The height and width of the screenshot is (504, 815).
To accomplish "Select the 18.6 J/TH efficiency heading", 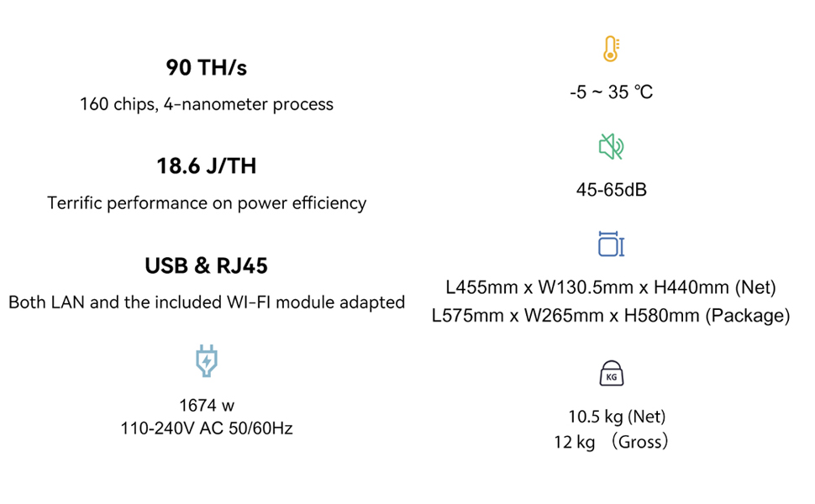I will click(207, 166).
